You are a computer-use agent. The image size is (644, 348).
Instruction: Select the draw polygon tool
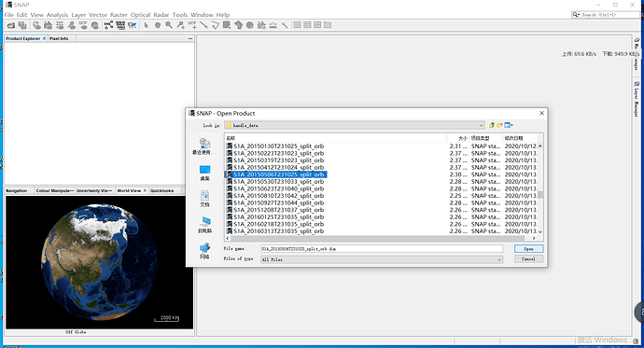tap(238, 25)
